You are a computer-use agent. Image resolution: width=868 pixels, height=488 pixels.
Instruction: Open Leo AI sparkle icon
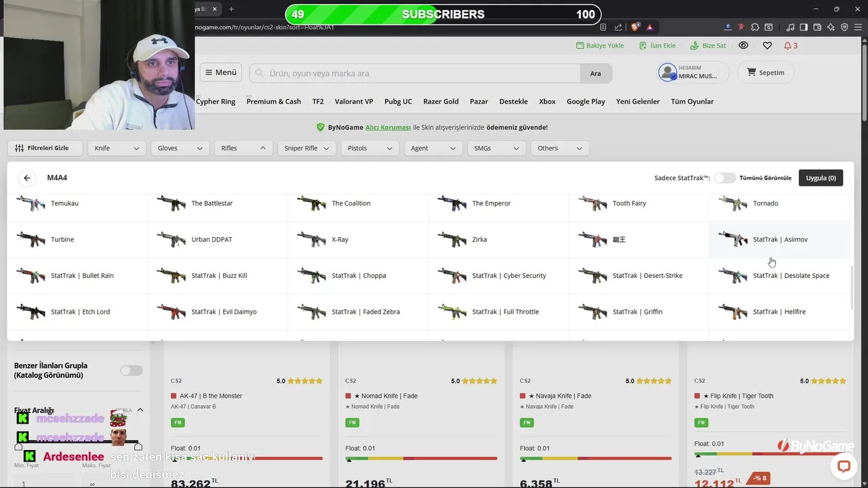click(831, 27)
